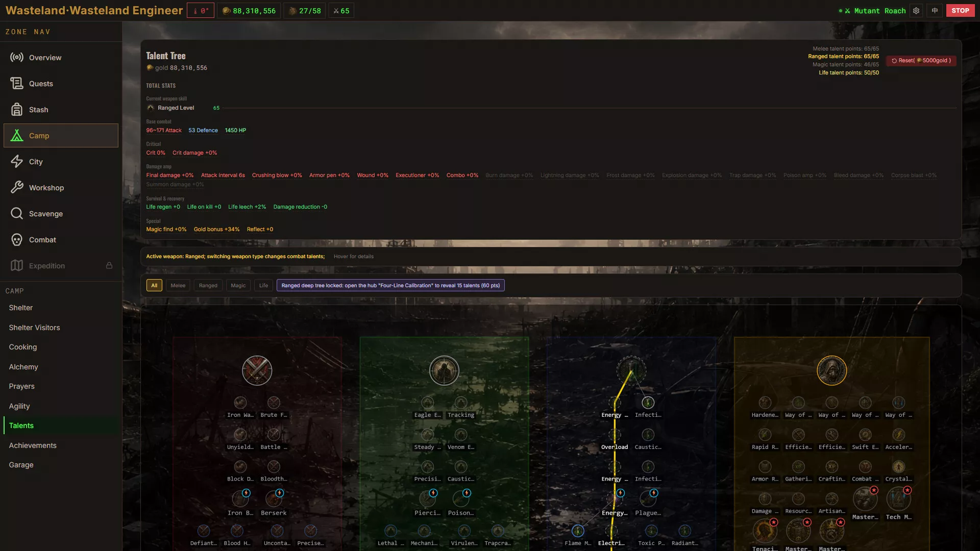Open Shelter Visitors
Image resolution: width=980 pixels, height=551 pixels.
[61, 328]
